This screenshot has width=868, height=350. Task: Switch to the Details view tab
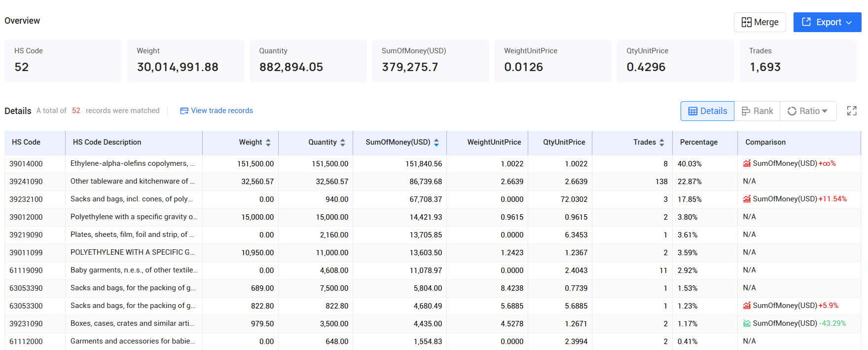click(707, 111)
